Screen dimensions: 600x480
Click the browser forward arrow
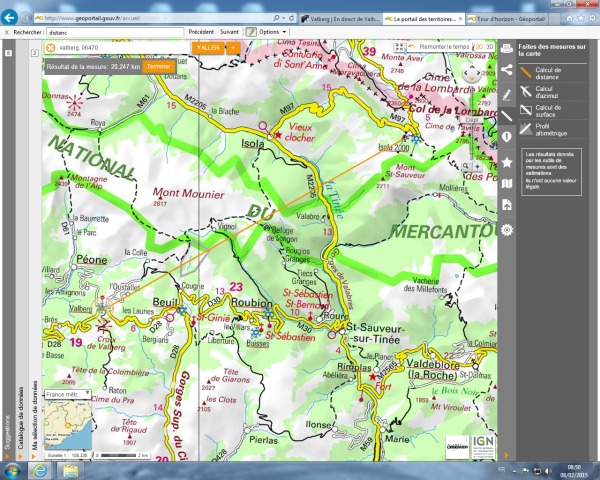pos(25,18)
